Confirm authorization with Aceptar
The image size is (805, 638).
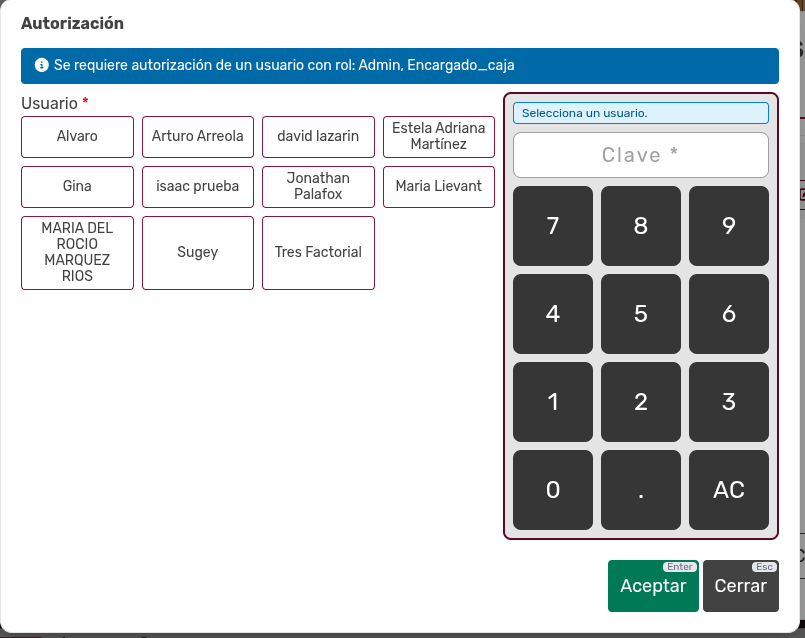pos(653,586)
